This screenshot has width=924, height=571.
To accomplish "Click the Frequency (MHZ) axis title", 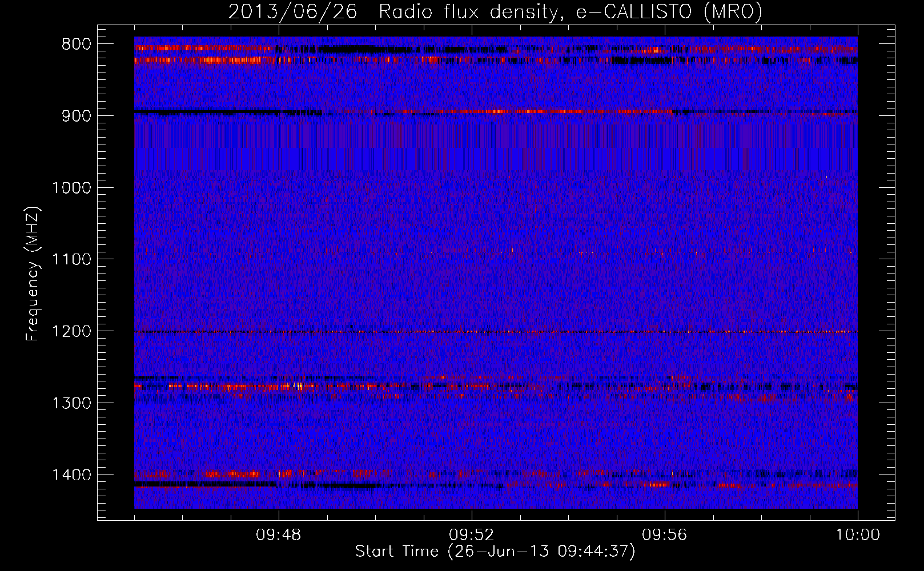I will 33,274.
